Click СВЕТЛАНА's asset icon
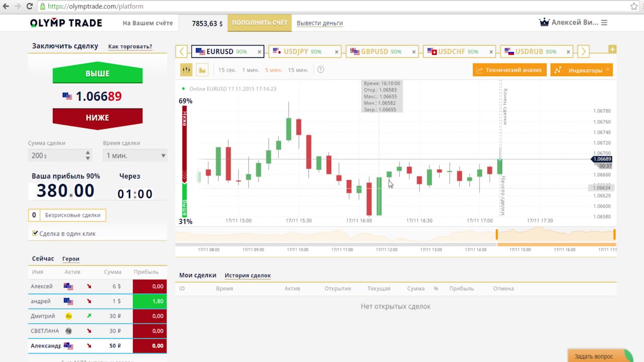Image resolution: width=644 pixels, height=362 pixels. coord(68,331)
